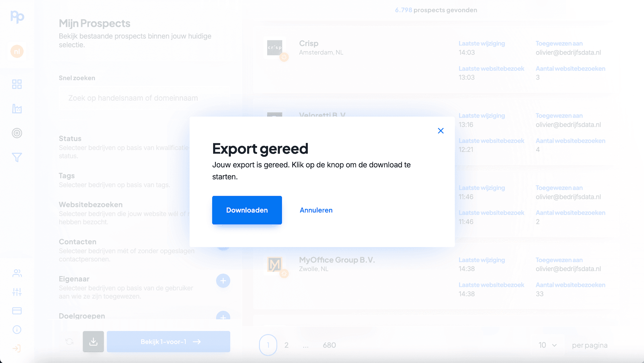
Task: Click the Downloaden button
Action: (247, 210)
